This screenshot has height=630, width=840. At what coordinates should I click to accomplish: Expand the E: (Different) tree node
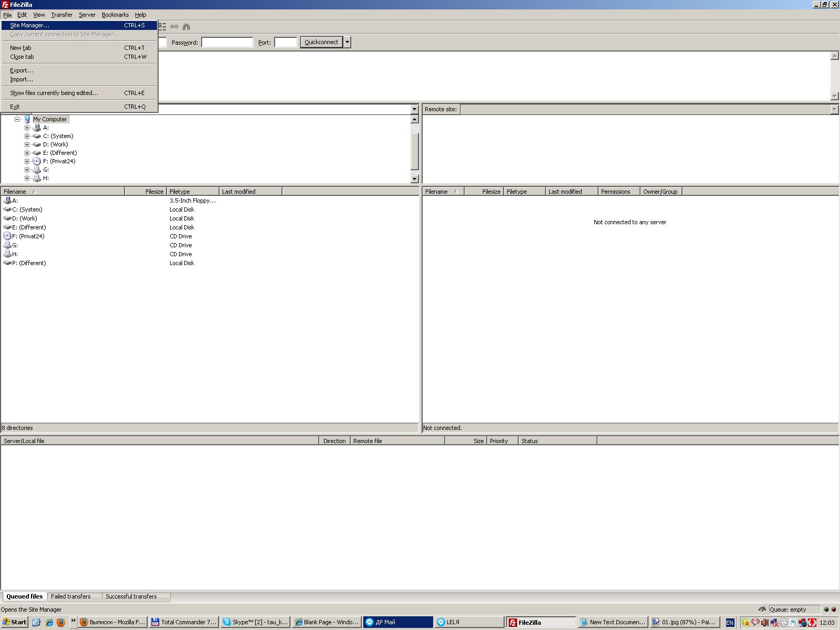pos(27,153)
